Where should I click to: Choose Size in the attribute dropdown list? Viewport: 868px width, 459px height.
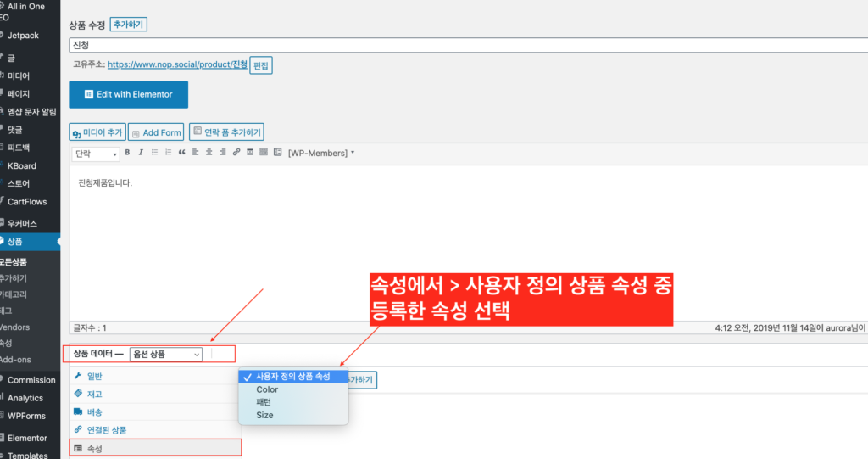[264, 415]
